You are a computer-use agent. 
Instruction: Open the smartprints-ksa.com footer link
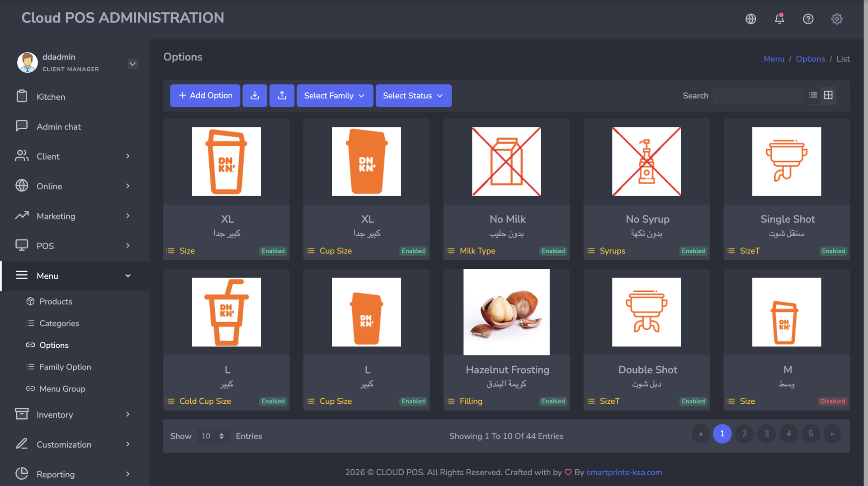click(x=624, y=472)
